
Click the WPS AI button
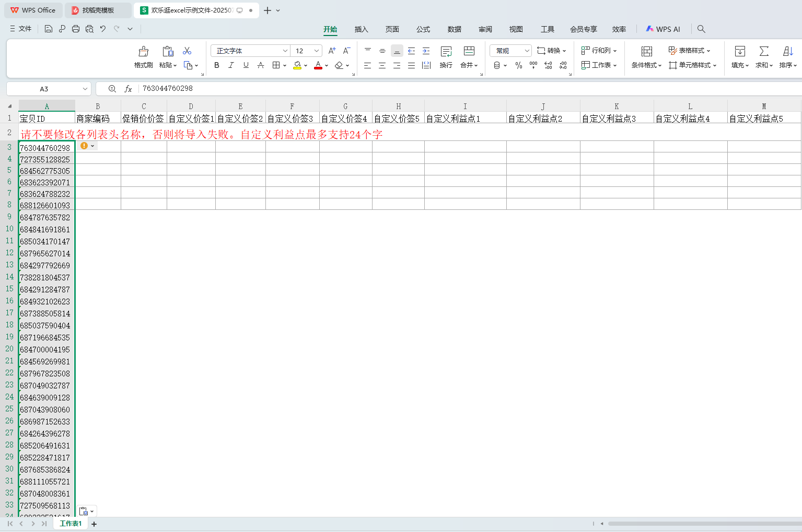[x=663, y=29]
